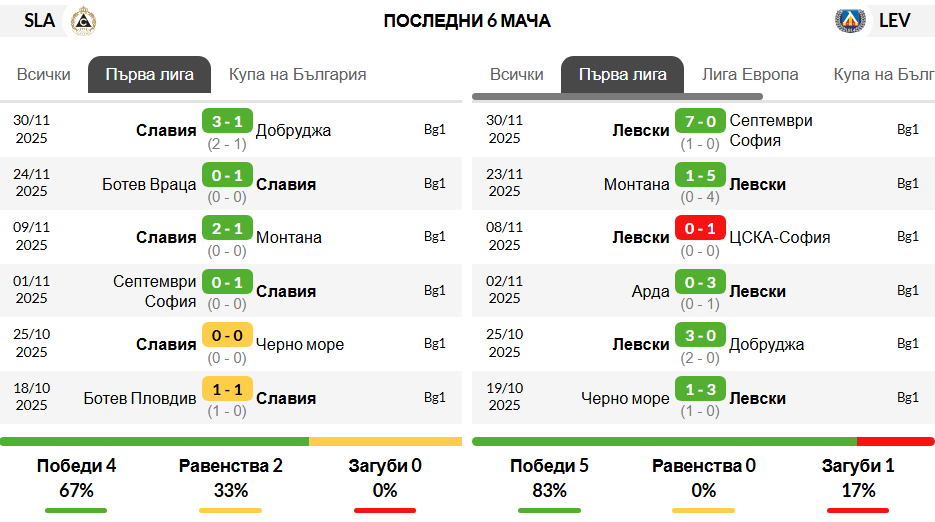Click Slavia's green-yellow results progress bar
The height and width of the screenshot is (522, 935).
pyautogui.click(x=231, y=441)
